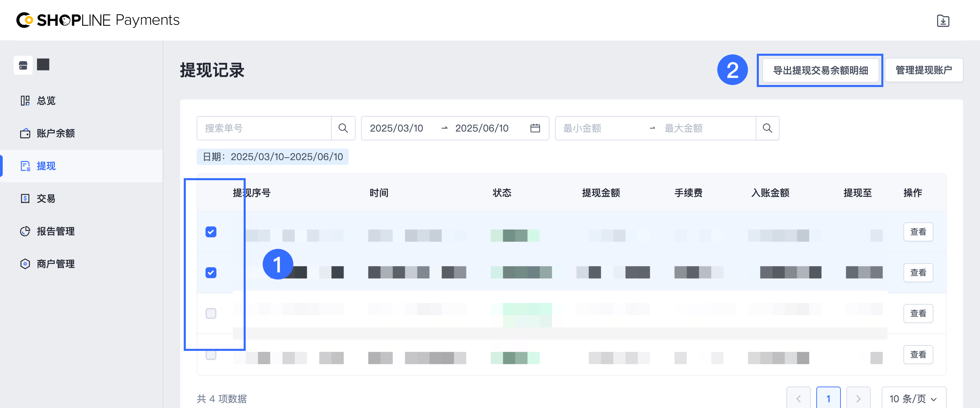Click search icon next to 搜索单号
This screenshot has height=408, width=980.
343,128
